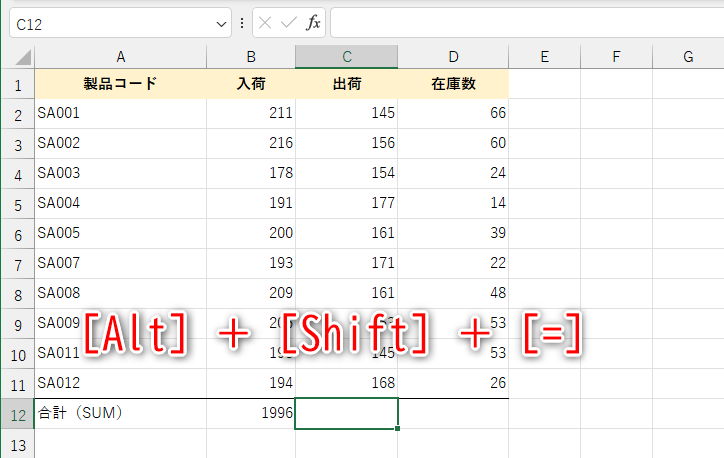Screen dimensions: 724x458
Task: Select the 入荷 value 193
Action: click(x=251, y=264)
